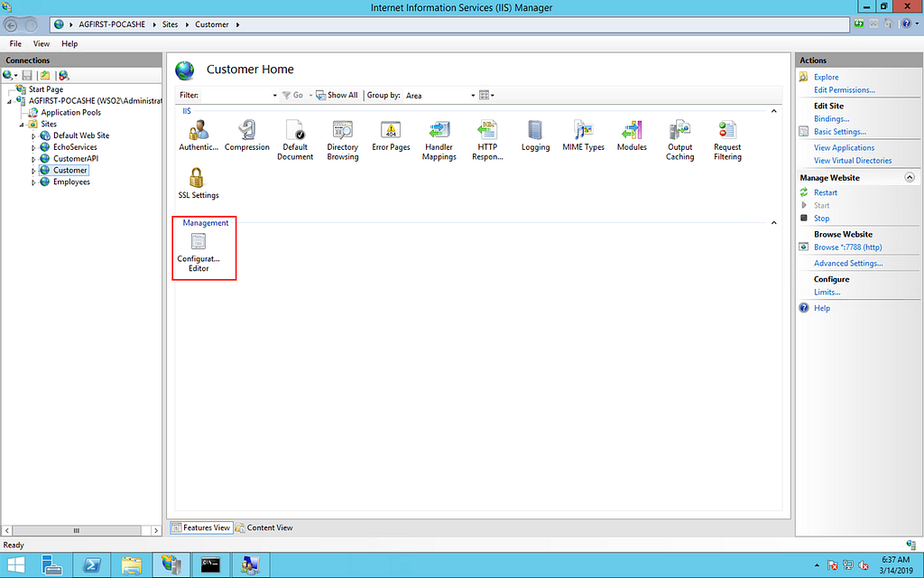Viewport: 924px width, 578px height.
Task: Open the Compression feature
Action: tap(247, 135)
